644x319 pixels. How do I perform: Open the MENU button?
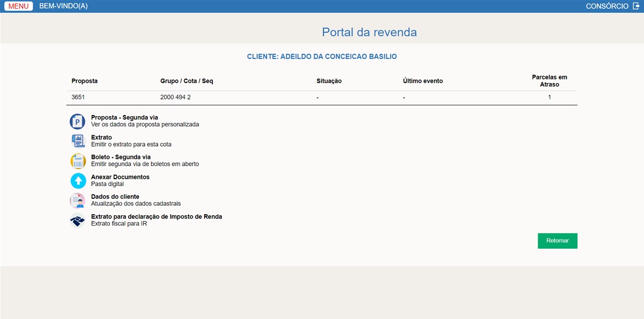click(x=18, y=6)
